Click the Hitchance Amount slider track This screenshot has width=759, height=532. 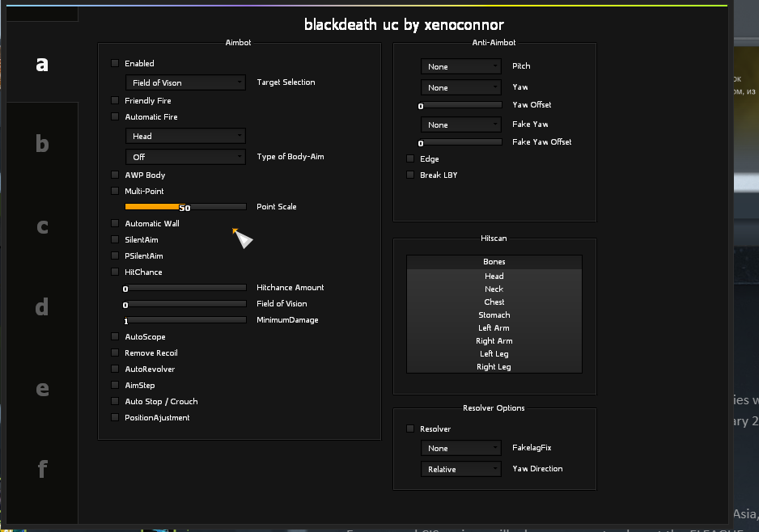click(x=185, y=287)
